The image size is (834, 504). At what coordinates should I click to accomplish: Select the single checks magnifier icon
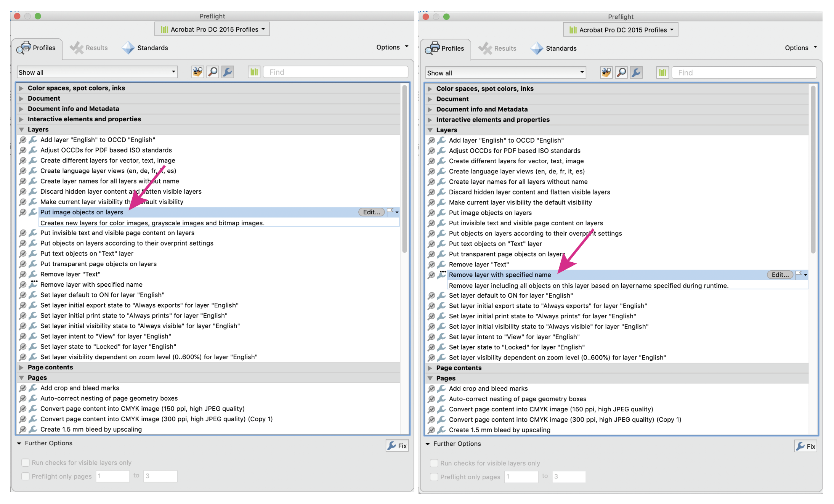tap(213, 72)
